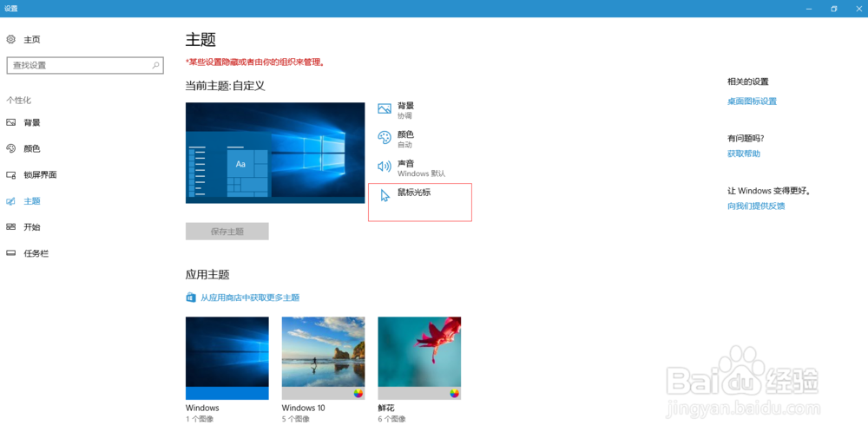Click 从应用商店中获取更多主题 link
Screen dimensions: 868x438
coord(250,297)
